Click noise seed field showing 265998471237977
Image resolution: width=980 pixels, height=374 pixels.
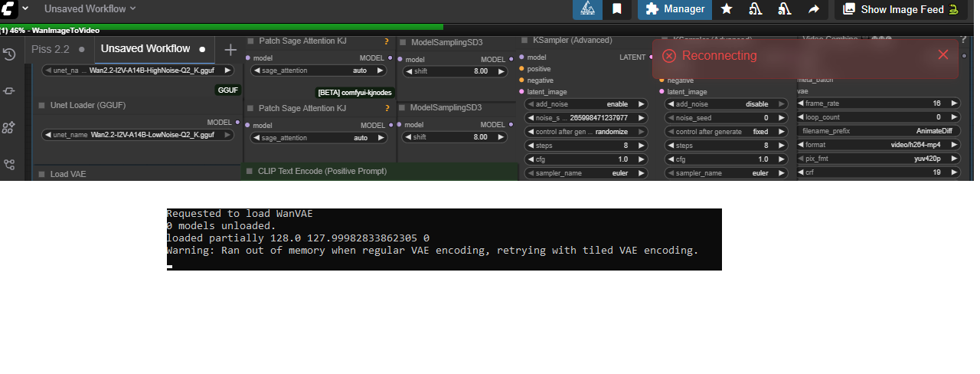[x=586, y=117]
